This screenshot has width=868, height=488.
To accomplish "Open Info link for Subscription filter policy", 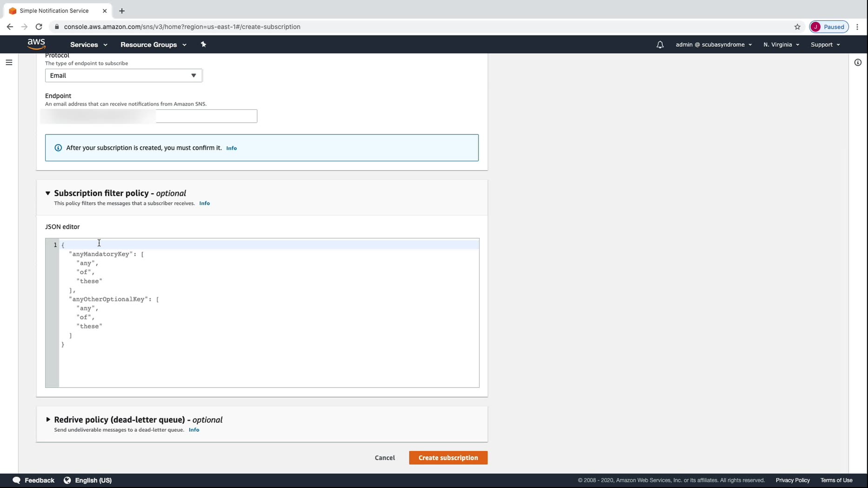I will (204, 204).
